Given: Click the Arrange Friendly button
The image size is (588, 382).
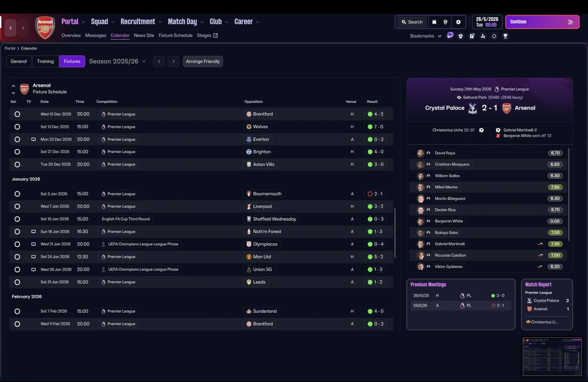Looking at the screenshot, I should pos(203,61).
